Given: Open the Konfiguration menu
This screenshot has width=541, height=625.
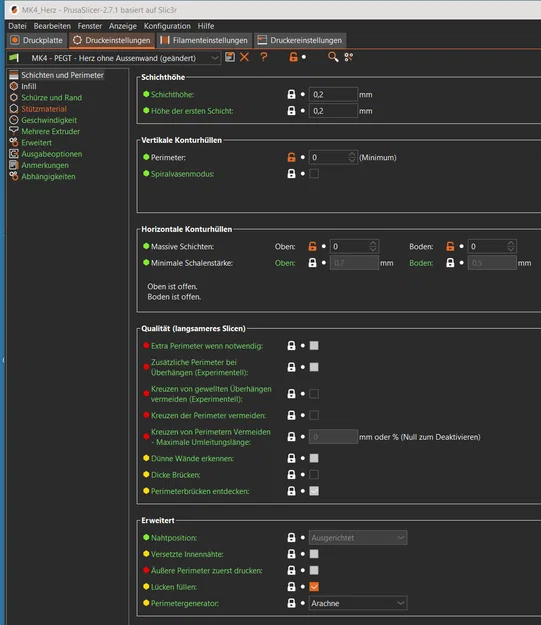Looking at the screenshot, I should coord(167,26).
